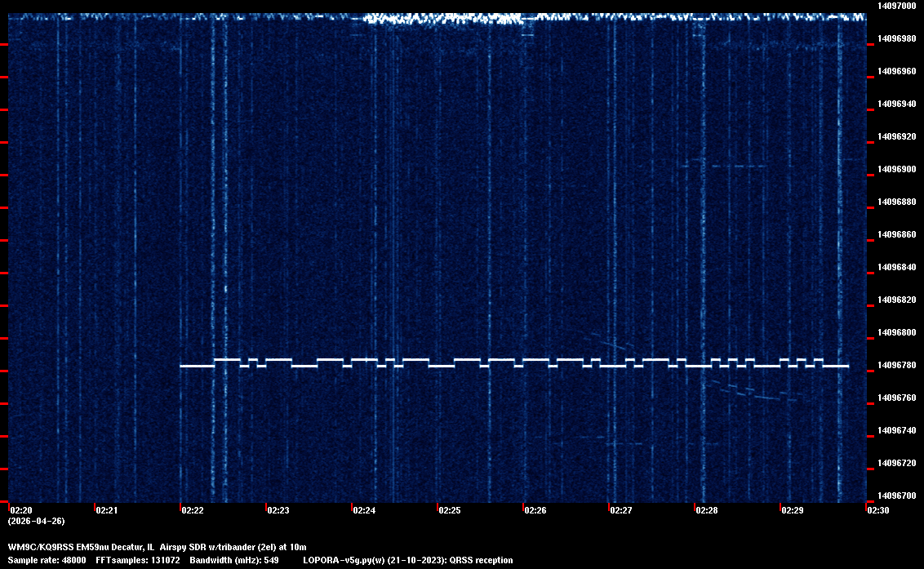Click the 14096800 frequency label

coord(895,332)
